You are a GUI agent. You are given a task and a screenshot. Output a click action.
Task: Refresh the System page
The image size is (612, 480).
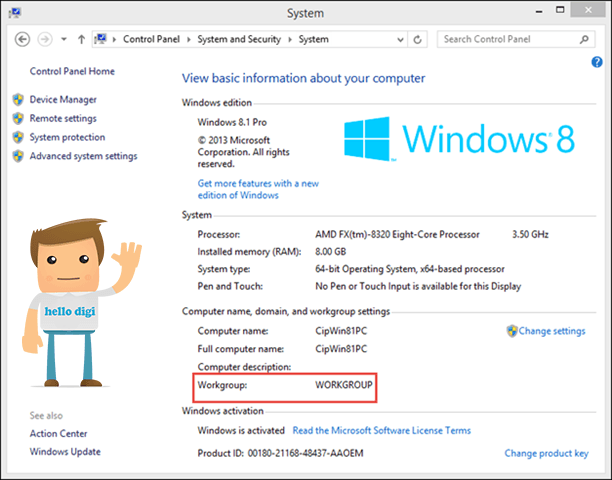417,39
